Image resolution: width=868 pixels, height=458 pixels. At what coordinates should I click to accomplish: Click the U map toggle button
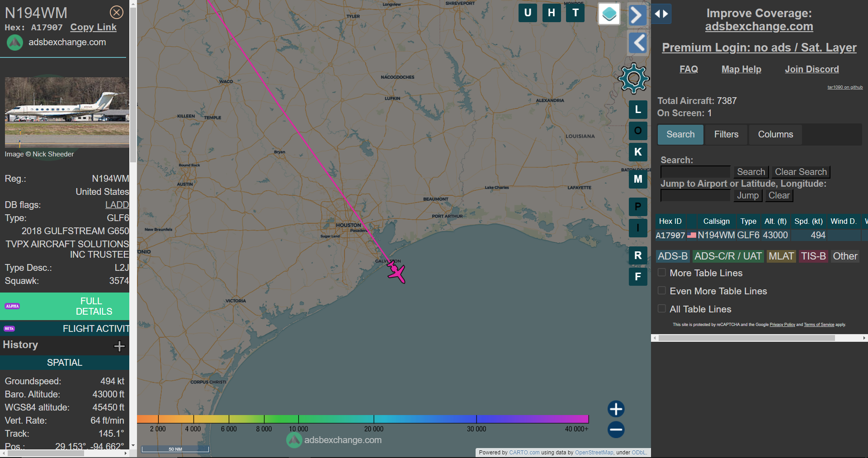tap(528, 13)
